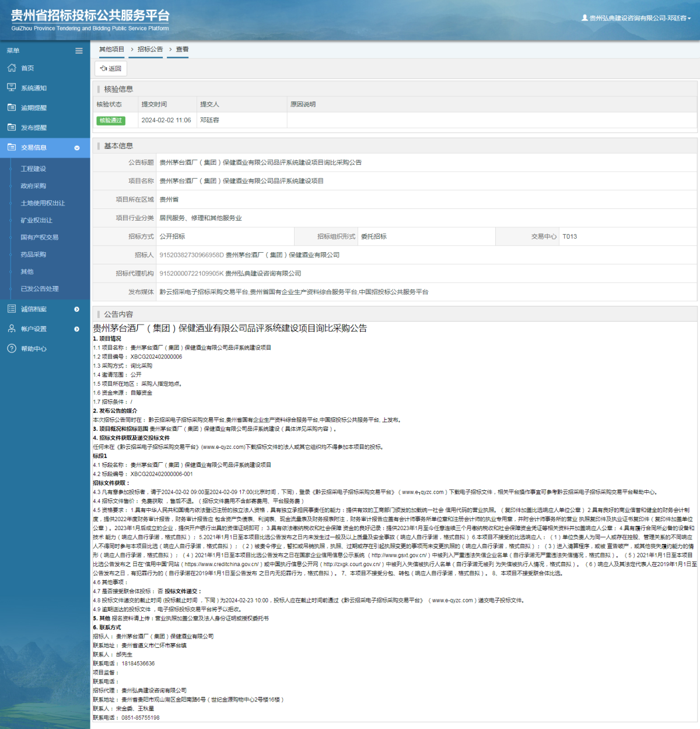
Task: Click the account settings person icon
Action: (x=12, y=329)
